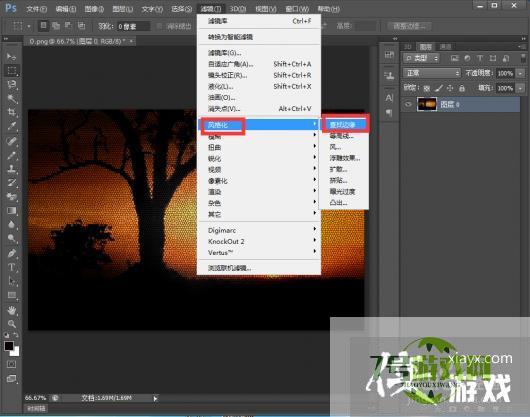The height and width of the screenshot is (417, 530).
Task: Toggle filter for type layers
Action: [x=480, y=58]
